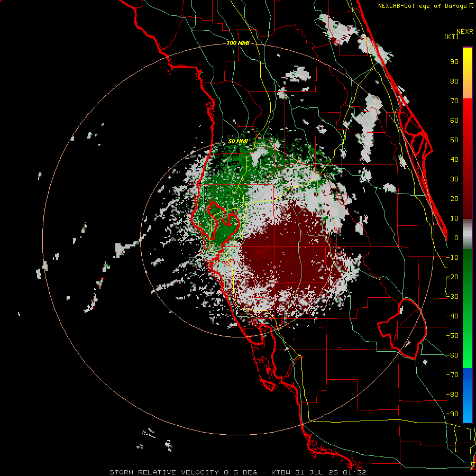The width and height of the screenshot is (476, 476).
Task: Click the light blue segment near -90
Action: [x=467, y=414]
